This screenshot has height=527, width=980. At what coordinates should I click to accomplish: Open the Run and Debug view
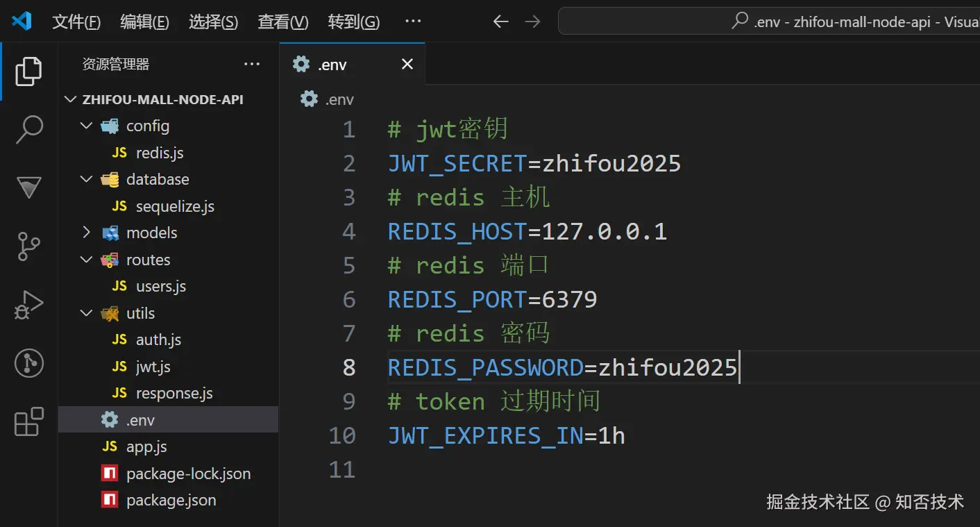click(28, 305)
